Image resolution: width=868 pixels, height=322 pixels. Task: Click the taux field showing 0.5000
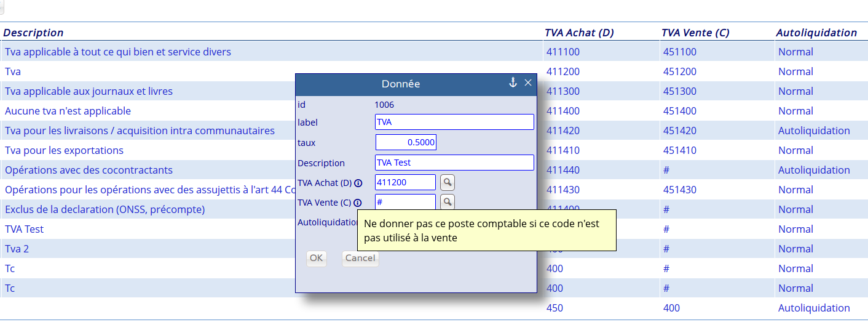point(406,142)
